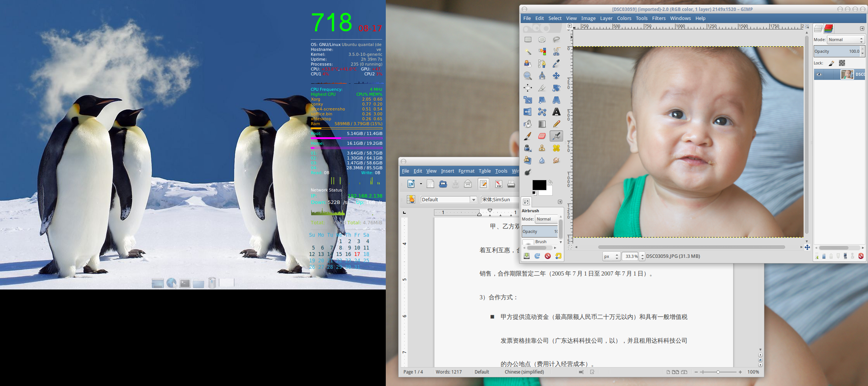Open Writer Format menu
868x386 pixels.
point(466,171)
